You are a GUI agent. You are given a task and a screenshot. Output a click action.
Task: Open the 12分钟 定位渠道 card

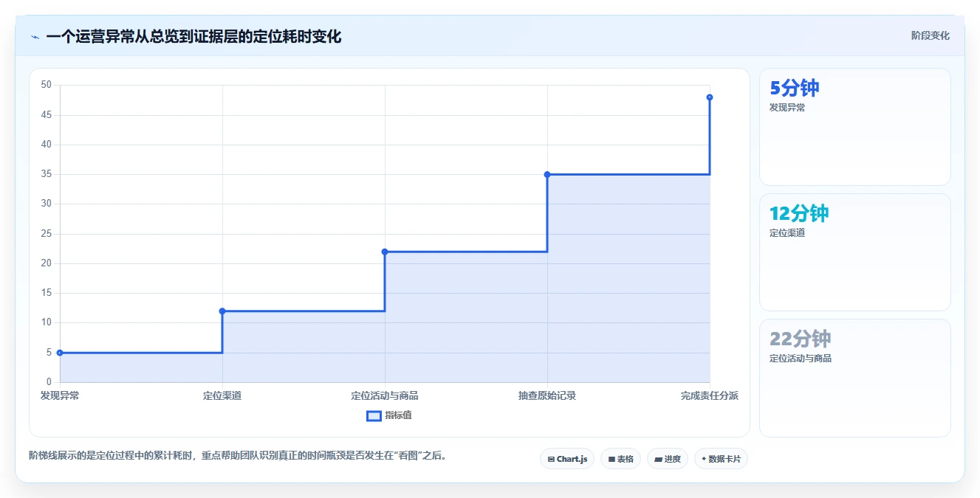[x=854, y=252]
